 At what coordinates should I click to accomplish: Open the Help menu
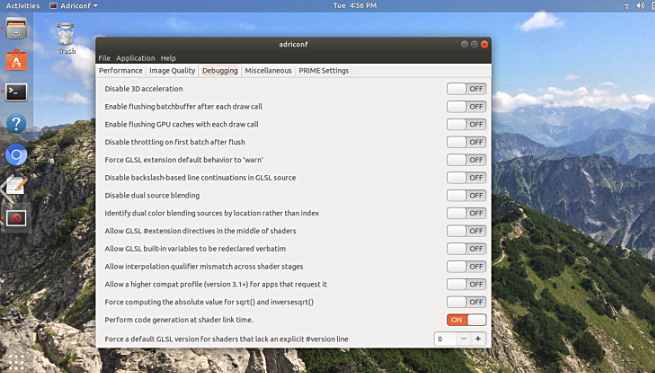click(x=168, y=58)
